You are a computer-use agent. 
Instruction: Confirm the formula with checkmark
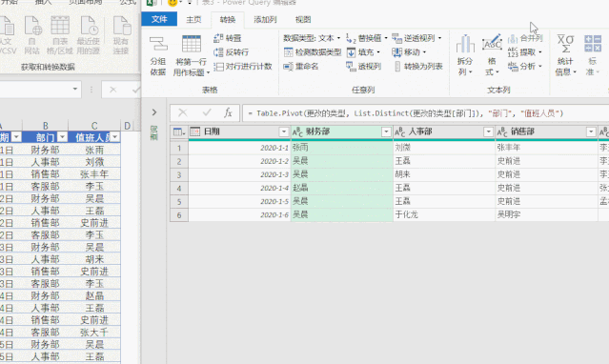[207, 113]
